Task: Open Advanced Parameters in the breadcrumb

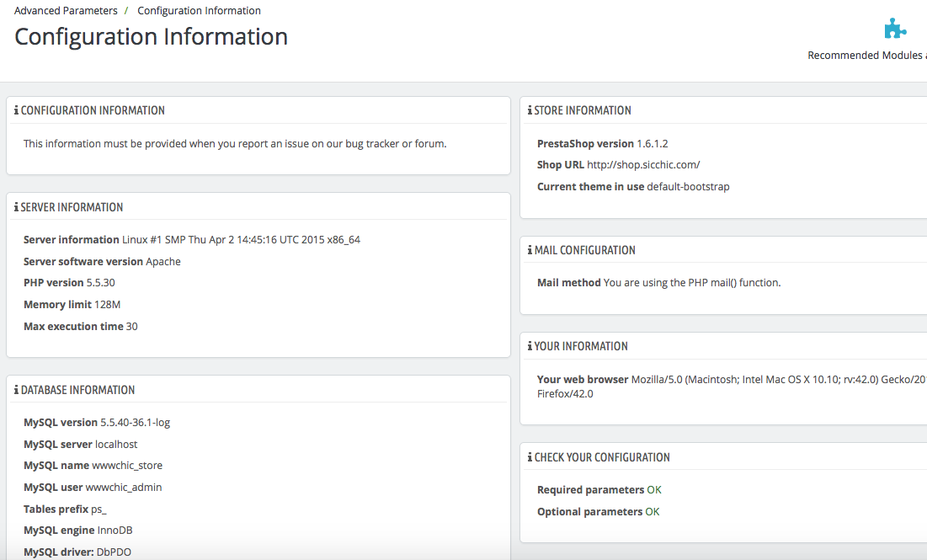Action: pyautogui.click(x=66, y=11)
